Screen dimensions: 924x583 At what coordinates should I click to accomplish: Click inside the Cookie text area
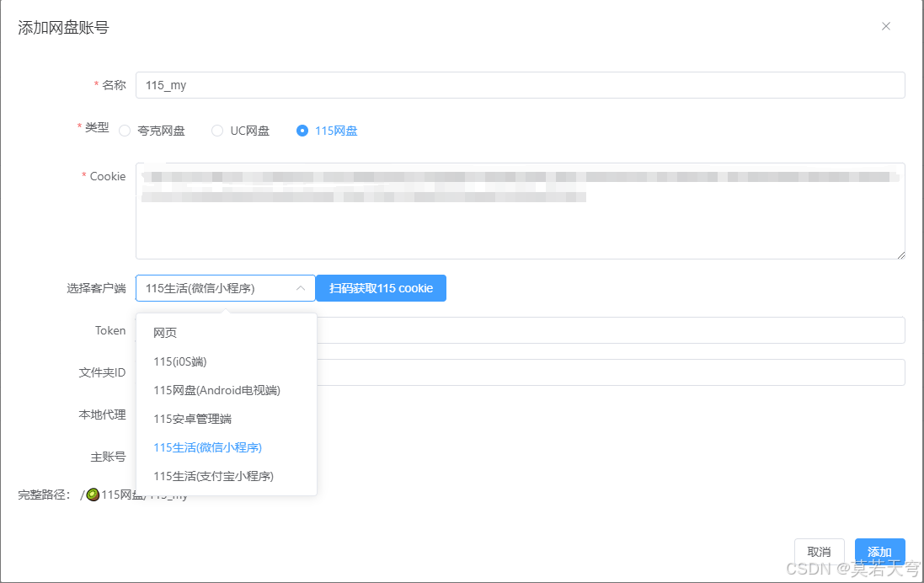521,211
